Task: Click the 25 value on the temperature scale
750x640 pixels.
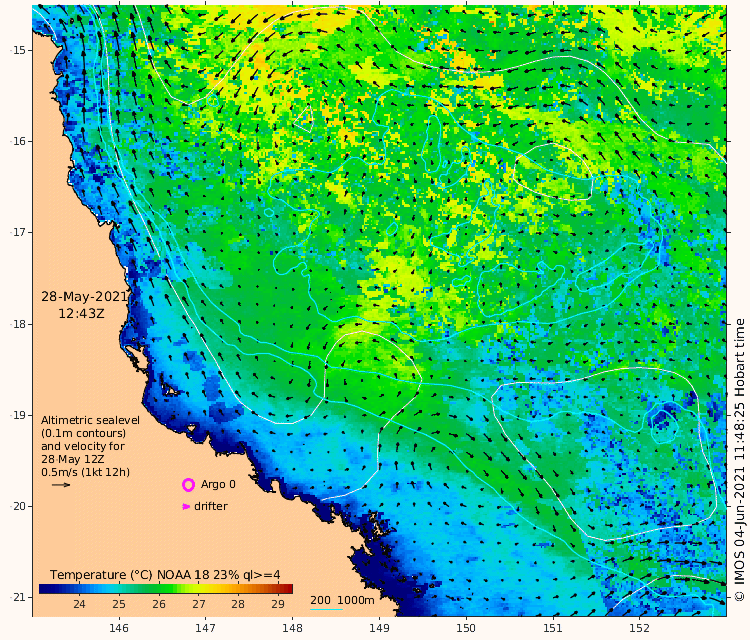Action: (119, 604)
